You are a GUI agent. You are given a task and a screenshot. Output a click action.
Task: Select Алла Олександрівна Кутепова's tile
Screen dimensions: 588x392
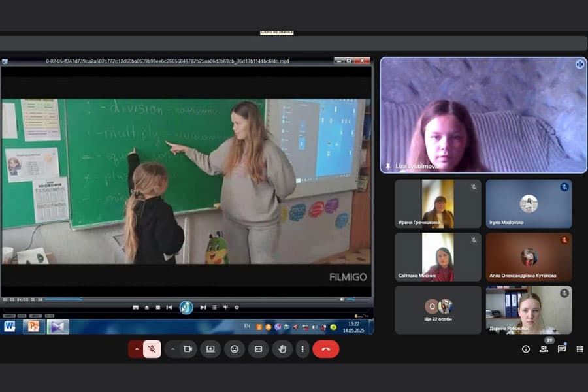click(529, 257)
